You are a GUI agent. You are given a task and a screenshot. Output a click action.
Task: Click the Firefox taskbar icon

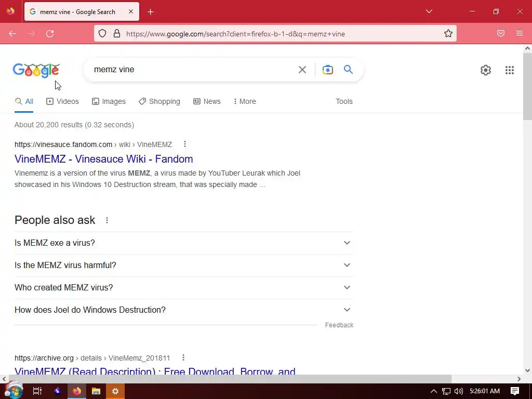77,391
